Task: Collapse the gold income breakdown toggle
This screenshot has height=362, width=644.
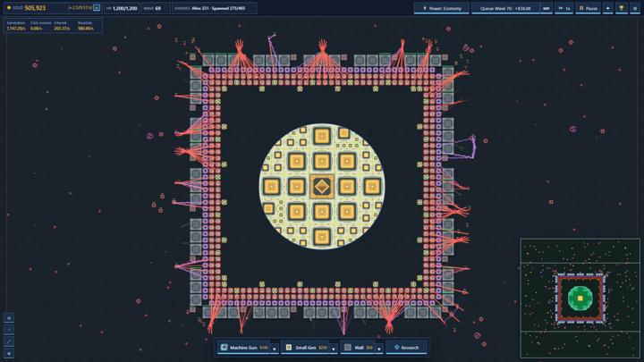Action: [97, 8]
